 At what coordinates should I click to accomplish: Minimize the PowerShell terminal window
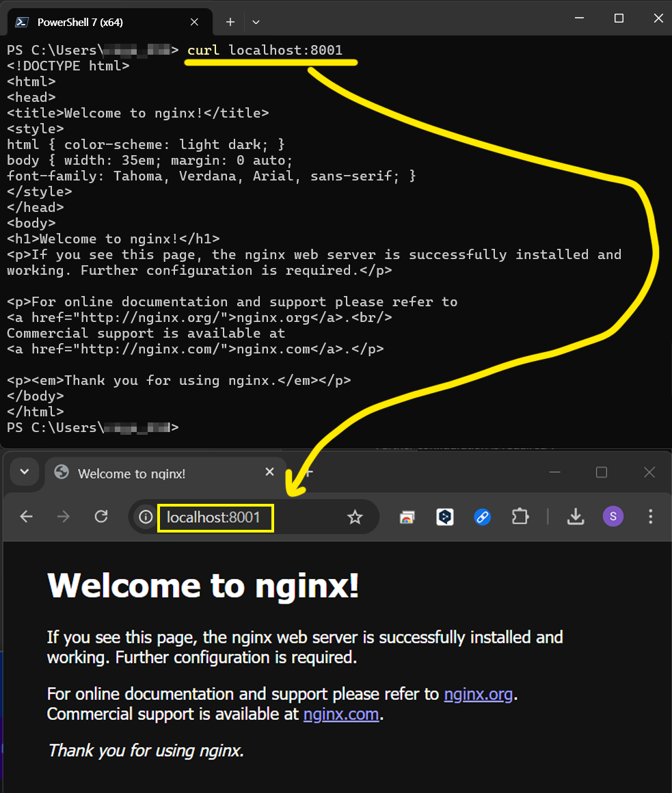[580, 18]
